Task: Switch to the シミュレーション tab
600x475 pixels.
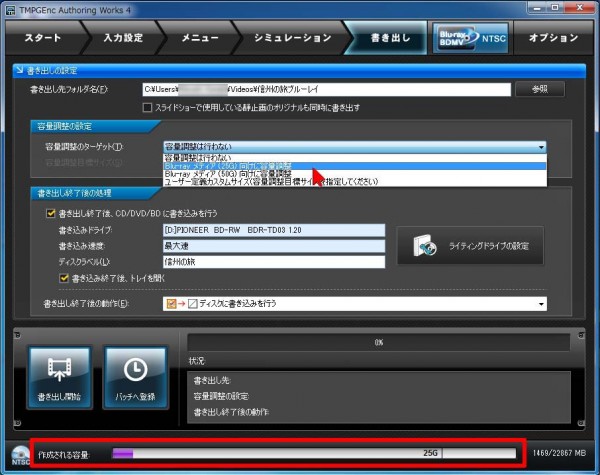Action: pyautogui.click(x=293, y=38)
